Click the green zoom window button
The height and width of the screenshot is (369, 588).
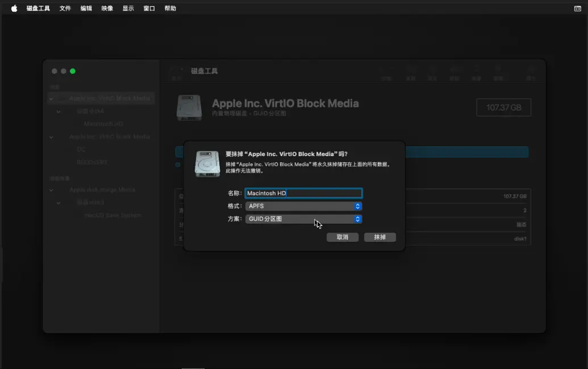[x=73, y=71]
